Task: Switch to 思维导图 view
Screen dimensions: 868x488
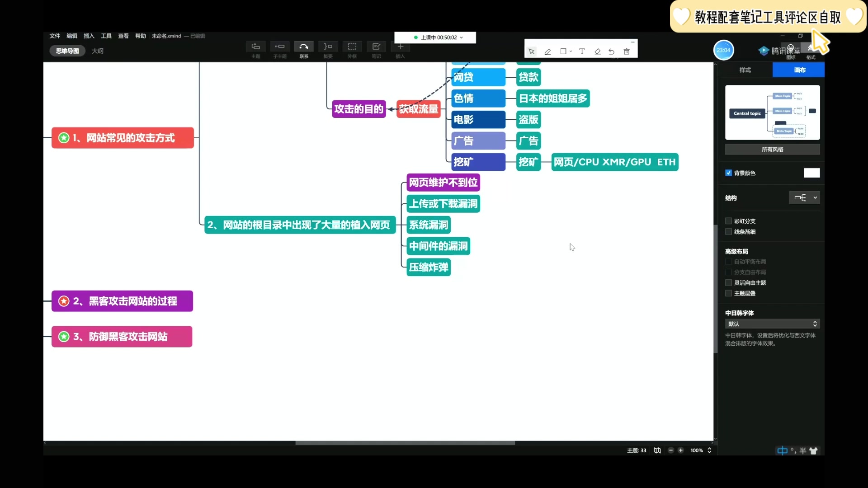Action: [67, 51]
